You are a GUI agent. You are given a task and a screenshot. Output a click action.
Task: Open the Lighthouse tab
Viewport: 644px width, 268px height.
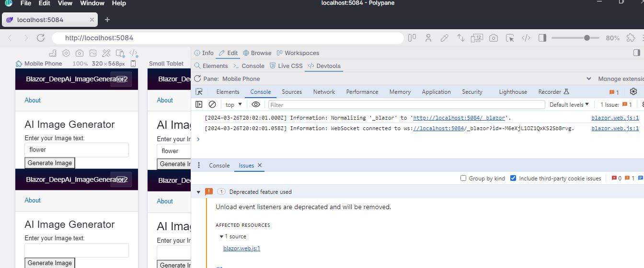pyautogui.click(x=513, y=92)
